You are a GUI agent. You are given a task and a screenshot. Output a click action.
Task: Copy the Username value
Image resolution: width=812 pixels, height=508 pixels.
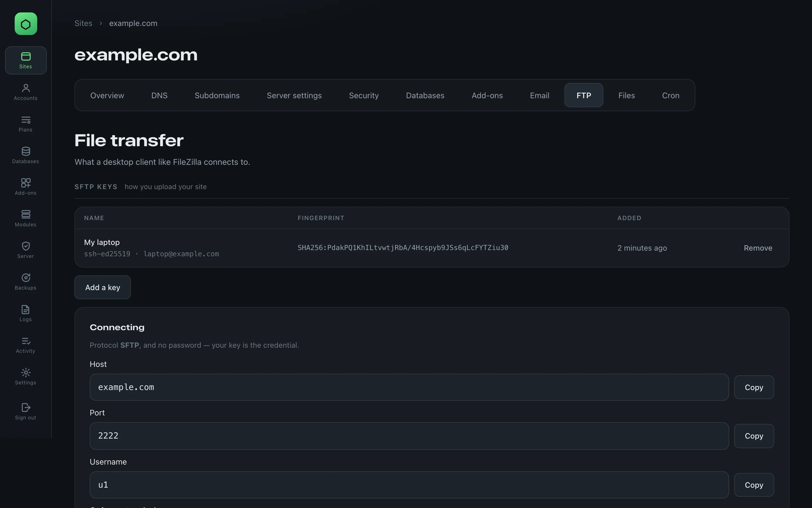pos(754,485)
